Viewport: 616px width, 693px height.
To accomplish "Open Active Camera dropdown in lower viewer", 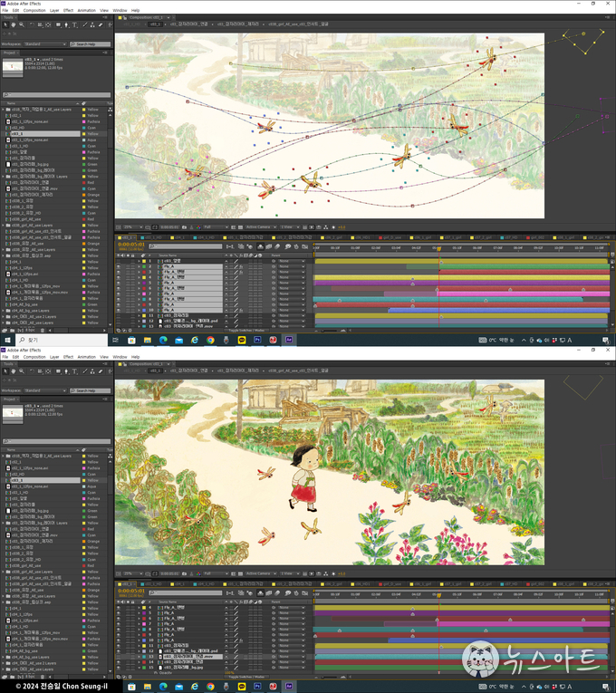I will (x=261, y=573).
